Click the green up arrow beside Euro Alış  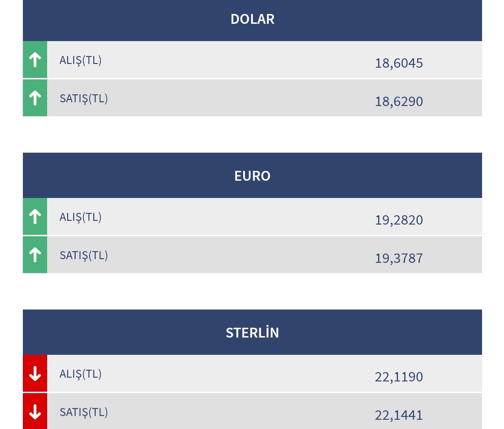pos(35,217)
